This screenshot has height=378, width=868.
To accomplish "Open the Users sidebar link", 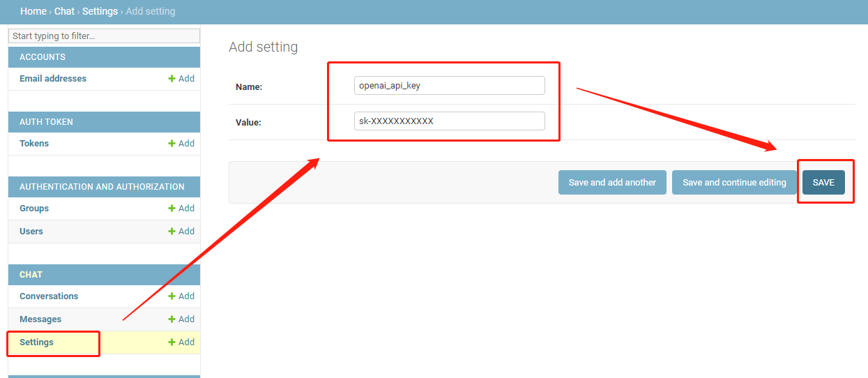I will click(31, 232).
